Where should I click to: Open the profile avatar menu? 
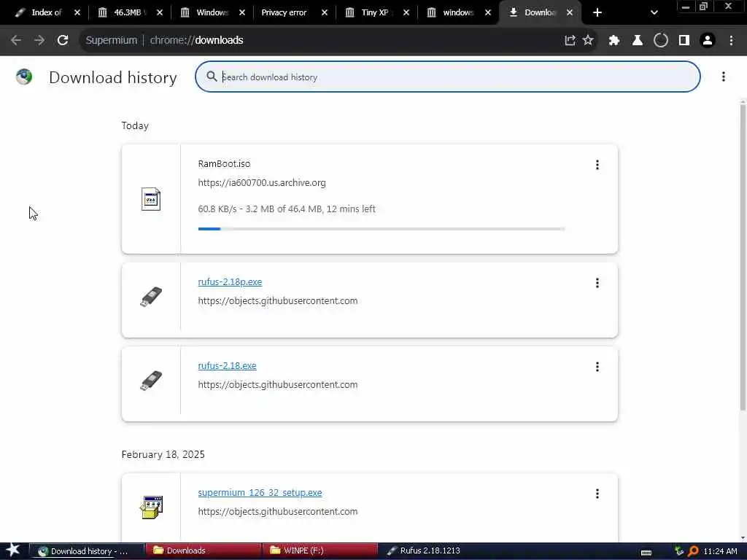pos(708,41)
